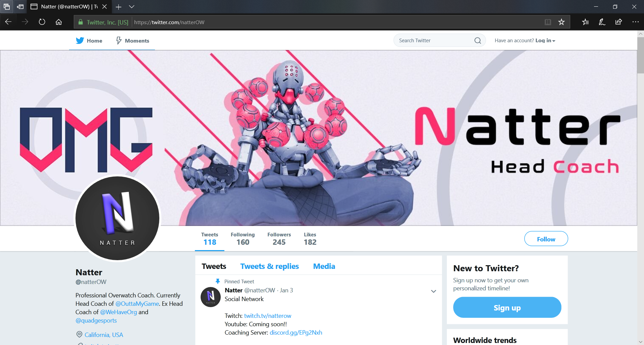644x345 pixels.
Task: Open a new tab with plus
Action: pos(118,7)
